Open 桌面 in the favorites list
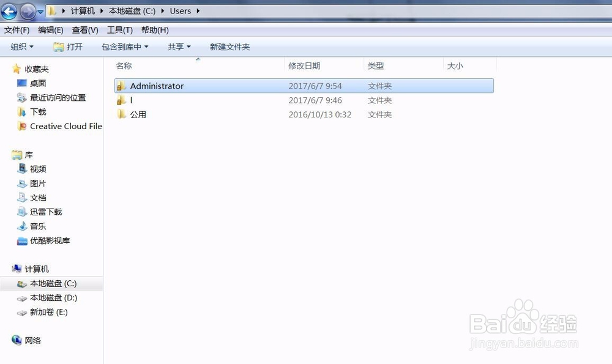This screenshot has height=364, width=612. click(x=32, y=83)
